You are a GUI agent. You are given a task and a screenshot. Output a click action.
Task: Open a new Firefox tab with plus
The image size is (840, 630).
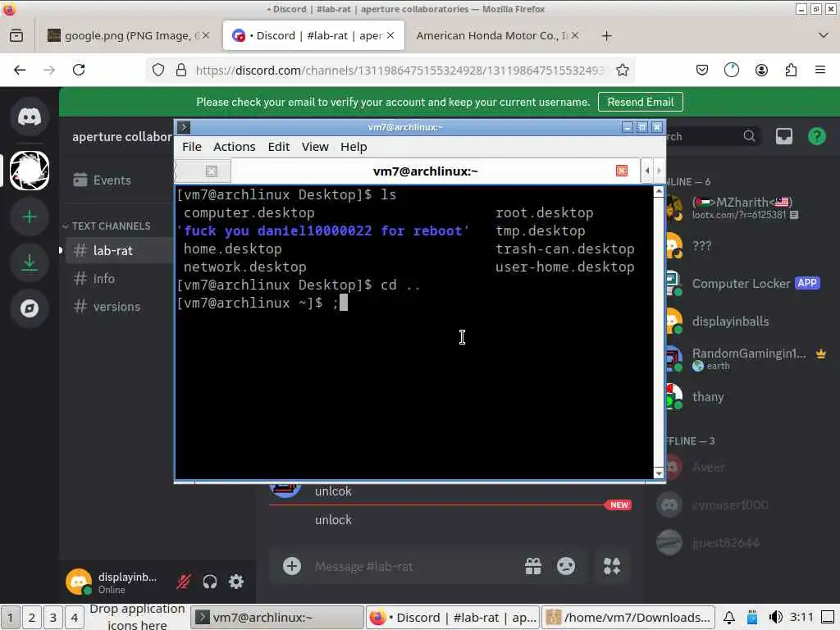point(606,36)
